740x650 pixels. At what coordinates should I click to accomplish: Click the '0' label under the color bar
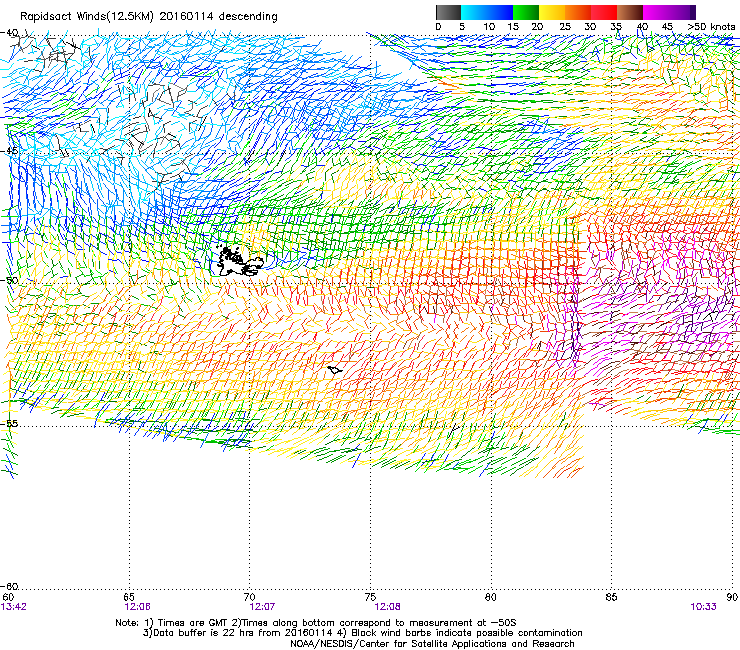[x=438, y=27]
